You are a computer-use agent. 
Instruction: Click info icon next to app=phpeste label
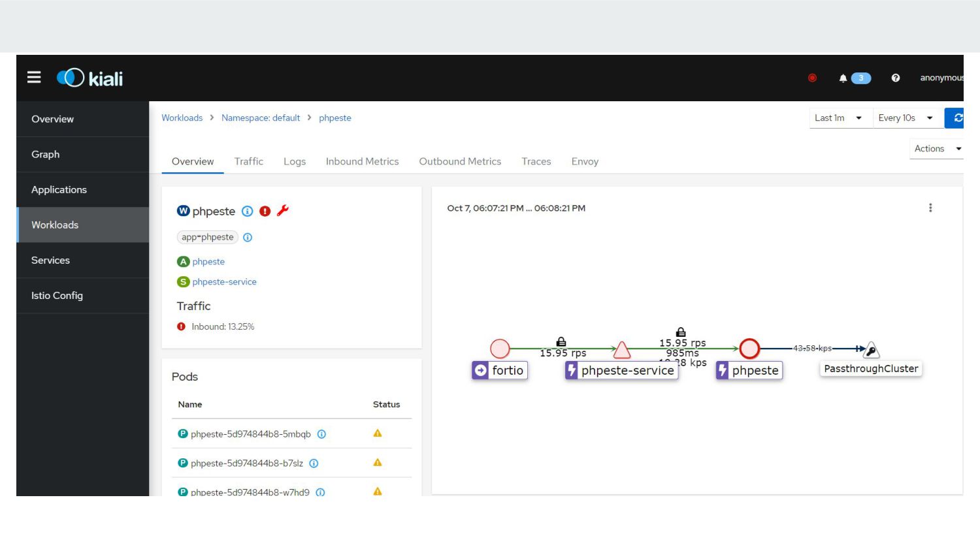(x=248, y=237)
